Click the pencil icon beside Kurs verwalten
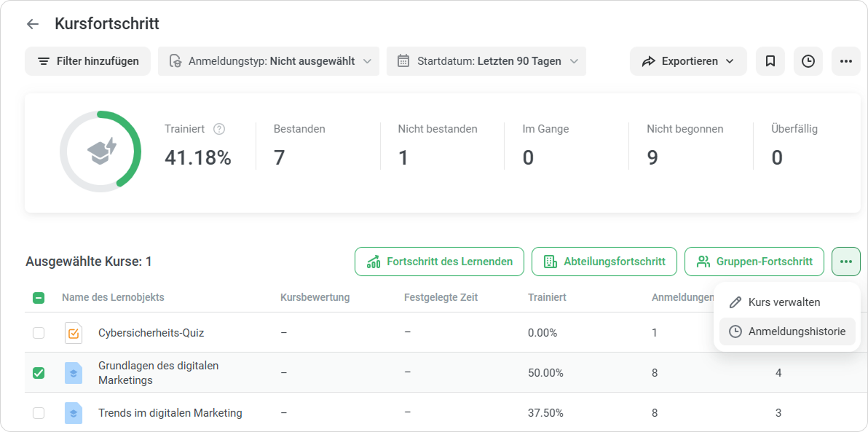The image size is (868, 432). pyautogui.click(x=735, y=302)
